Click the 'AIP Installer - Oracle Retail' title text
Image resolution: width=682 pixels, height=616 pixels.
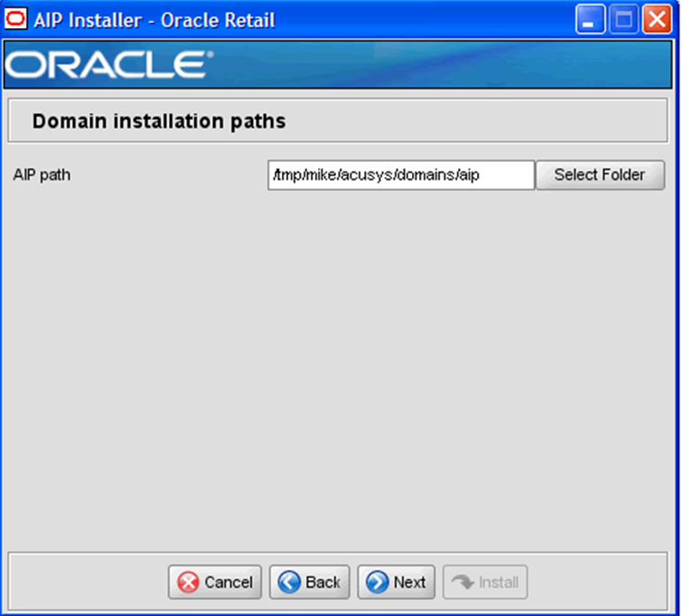[x=154, y=20]
